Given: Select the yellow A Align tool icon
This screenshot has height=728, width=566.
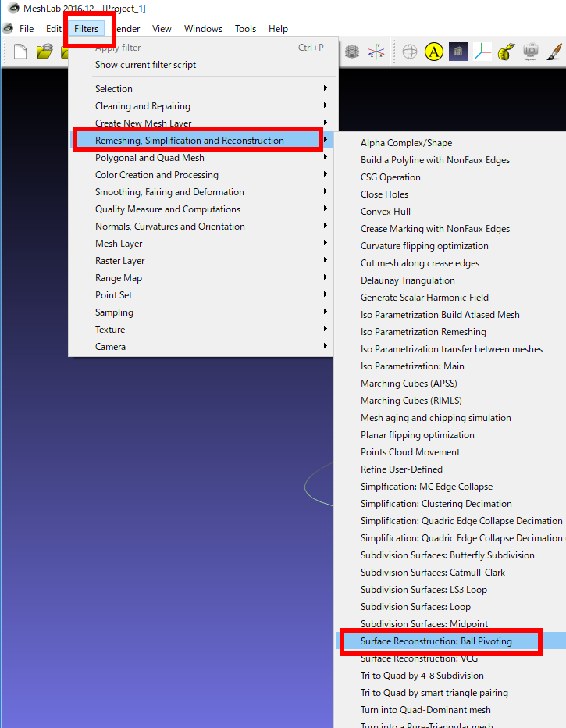Looking at the screenshot, I should pos(434,52).
